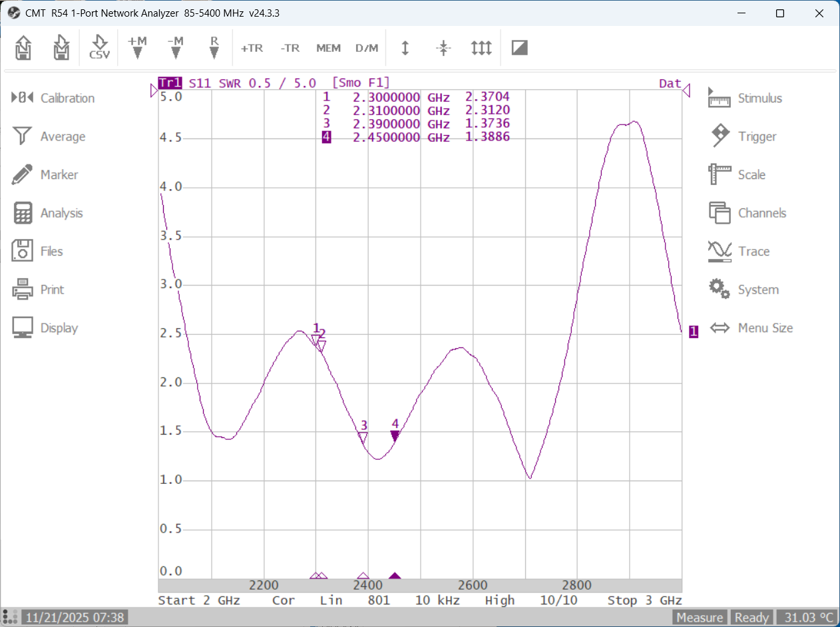Viewport: 840px width, 627px height.
Task: Click the 31.03 °C temperature readout
Action: [x=806, y=618]
